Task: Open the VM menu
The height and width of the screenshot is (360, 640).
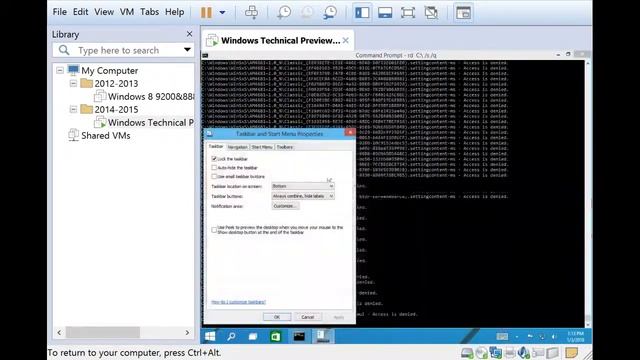Action: [127, 12]
